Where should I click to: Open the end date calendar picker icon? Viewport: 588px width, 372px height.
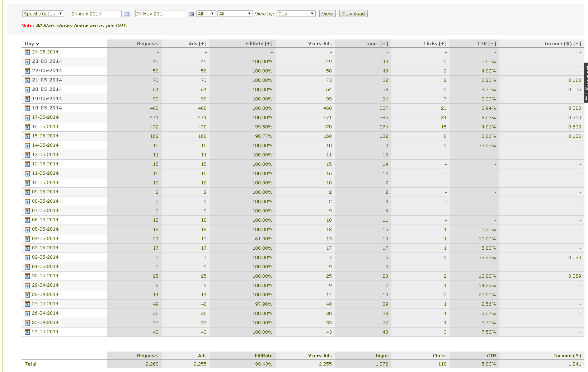(x=191, y=14)
